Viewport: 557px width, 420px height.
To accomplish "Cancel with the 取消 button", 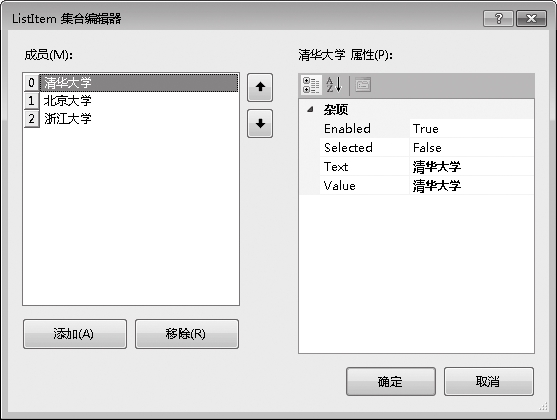I will pyautogui.click(x=488, y=382).
